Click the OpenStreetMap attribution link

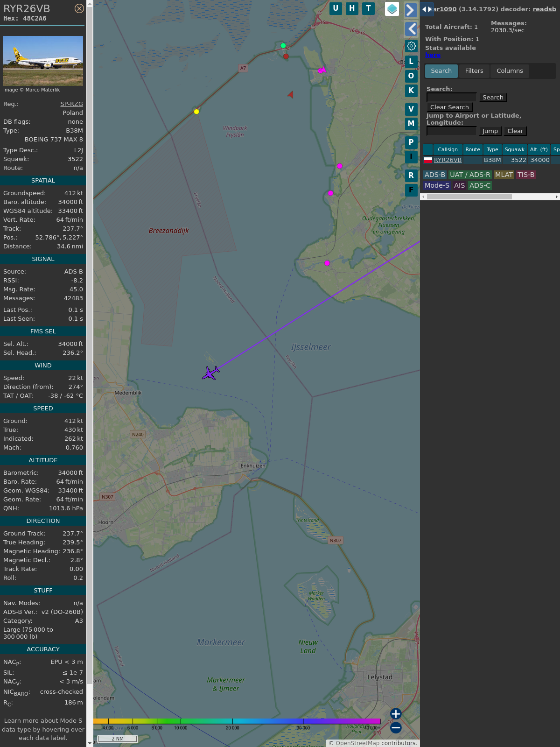(x=357, y=743)
